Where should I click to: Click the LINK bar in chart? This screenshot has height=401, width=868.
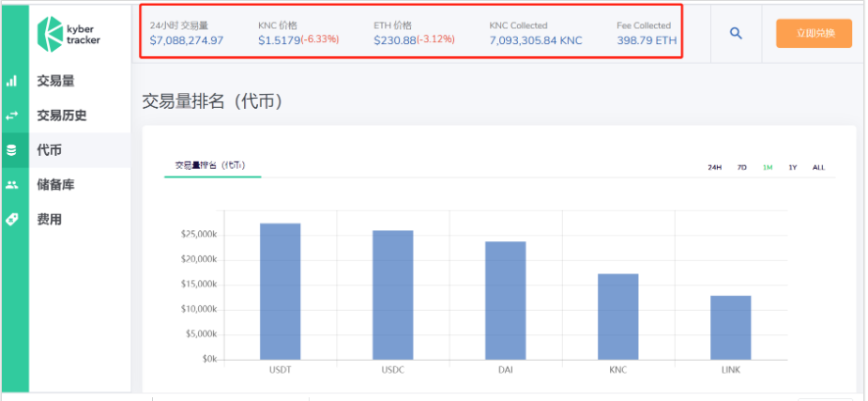click(x=731, y=328)
